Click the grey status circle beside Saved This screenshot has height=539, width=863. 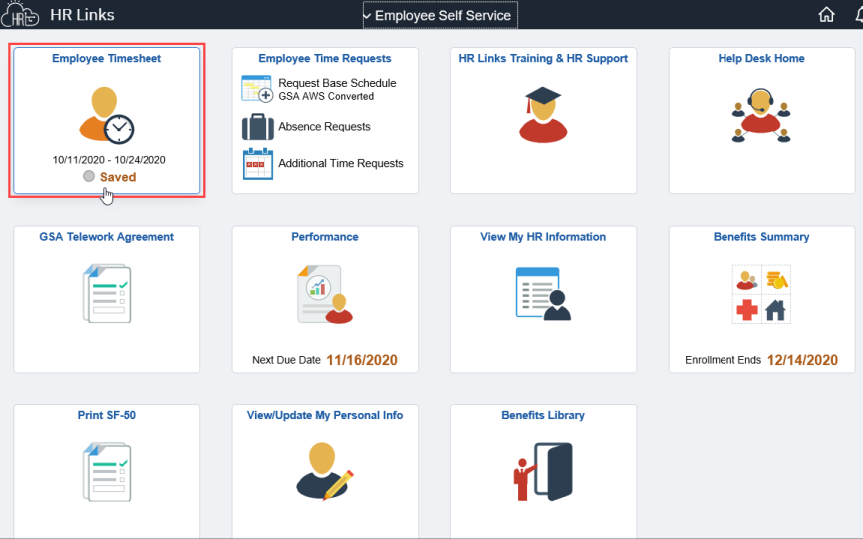pyautogui.click(x=89, y=176)
